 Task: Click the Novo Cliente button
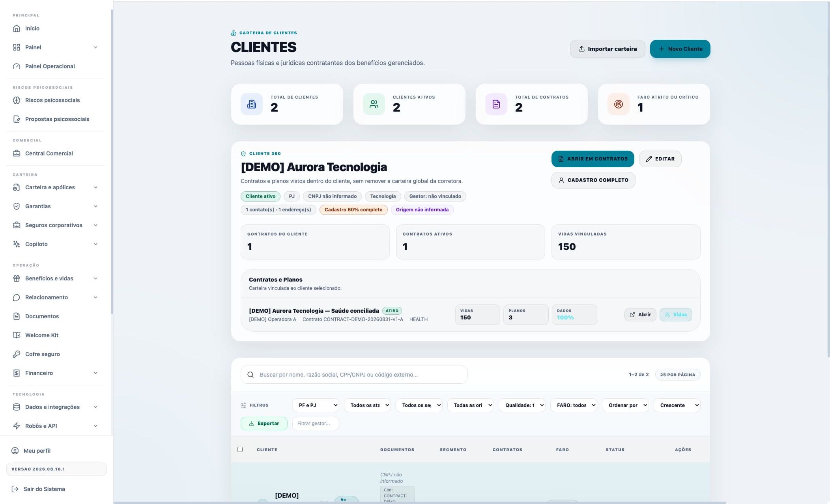[680, 49]
